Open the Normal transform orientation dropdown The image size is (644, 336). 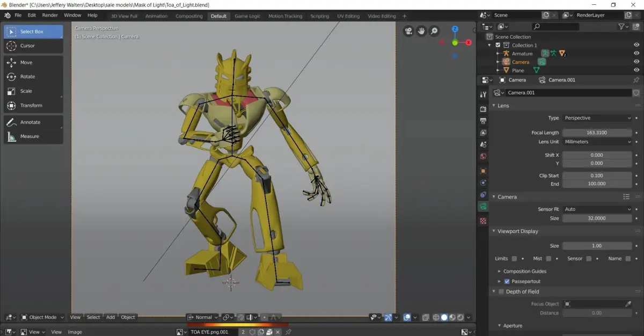point(203,317)
